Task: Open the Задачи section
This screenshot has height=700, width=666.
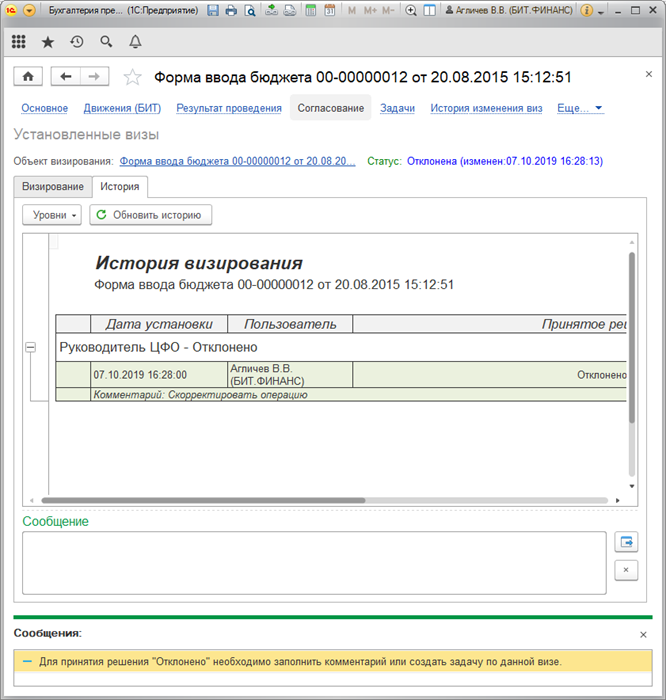Action: pos(397,108)
